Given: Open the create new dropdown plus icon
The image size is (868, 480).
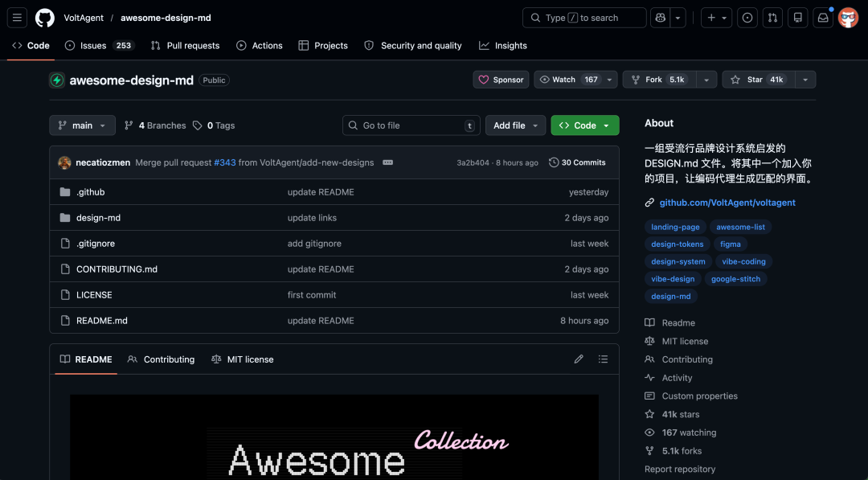Looking at the screenshot, I should tap(711, 17).
